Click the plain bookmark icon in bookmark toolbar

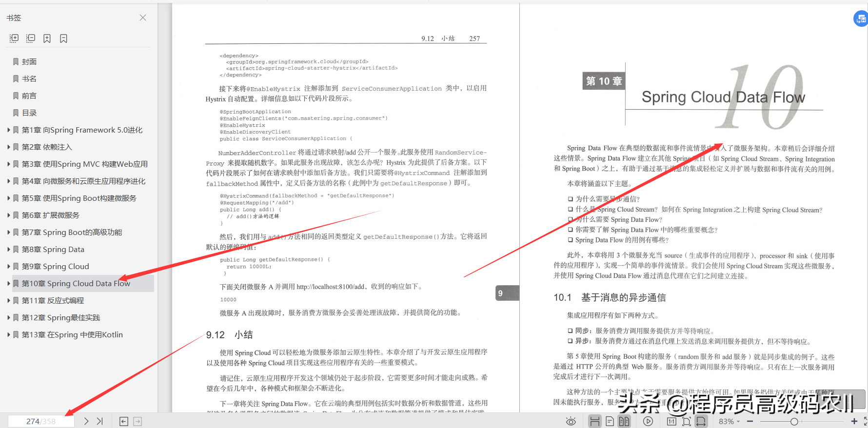[63, 38]
